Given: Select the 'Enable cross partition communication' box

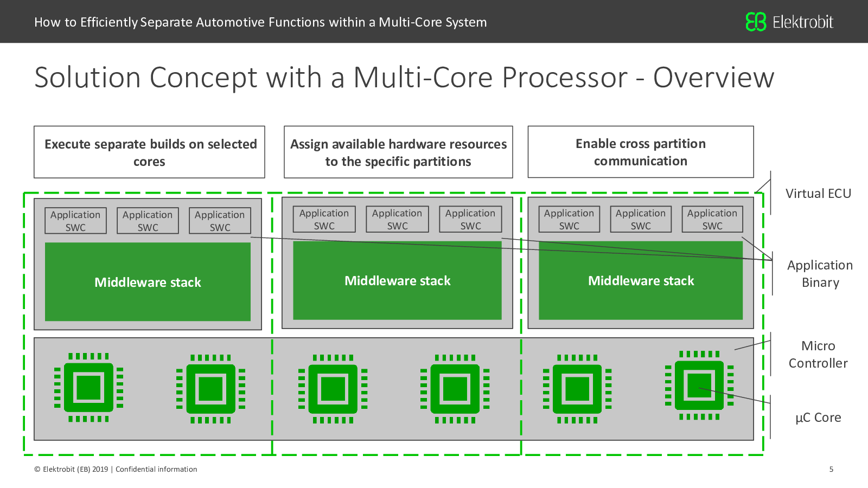Looking at the screenshot, I should 641,152.
